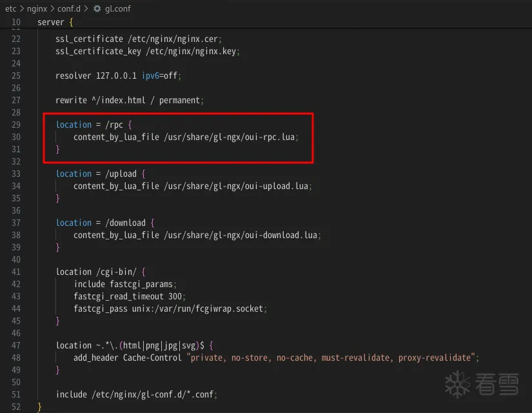Open the "etc" breadcrumb folder
The height and width of the screenshot is (413, 532).
[10, 9]
